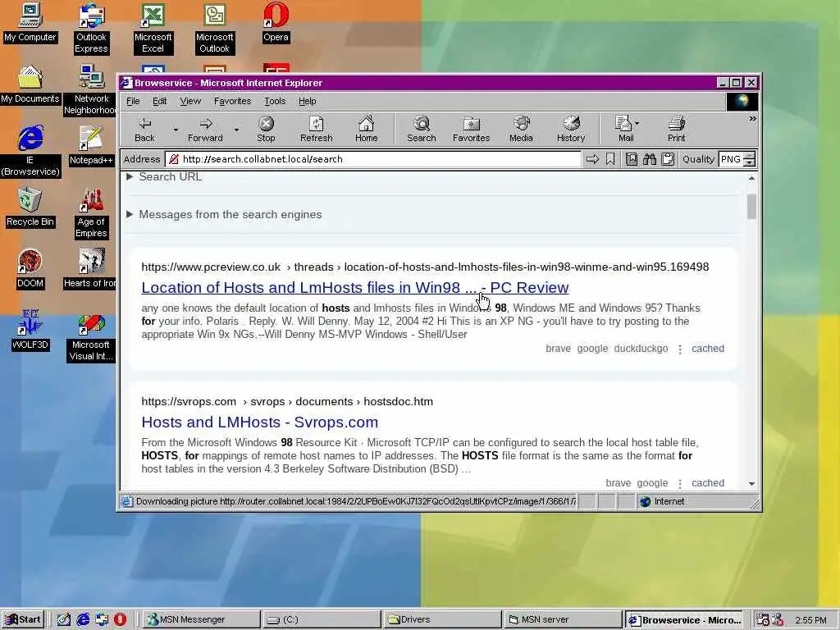Select DOOM desktop shortcut
This screenshot has width=840, height=630.
coord(30,269)
